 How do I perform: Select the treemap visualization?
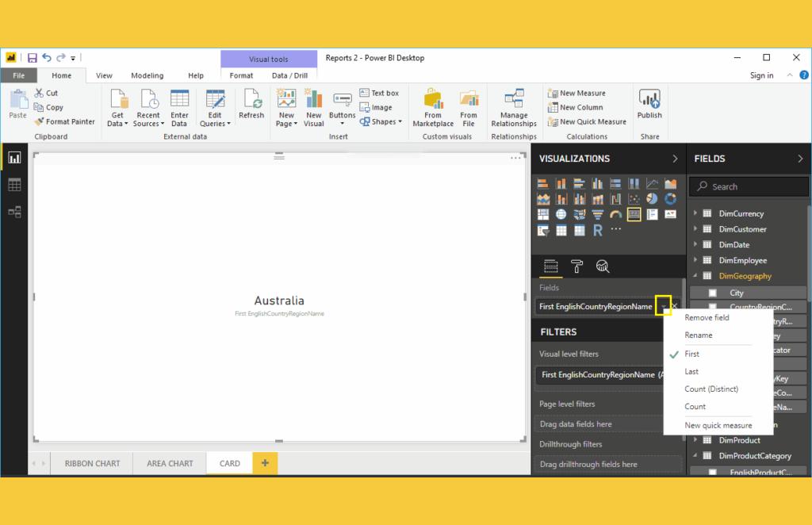pyautogui.click(x=542, y=214)
